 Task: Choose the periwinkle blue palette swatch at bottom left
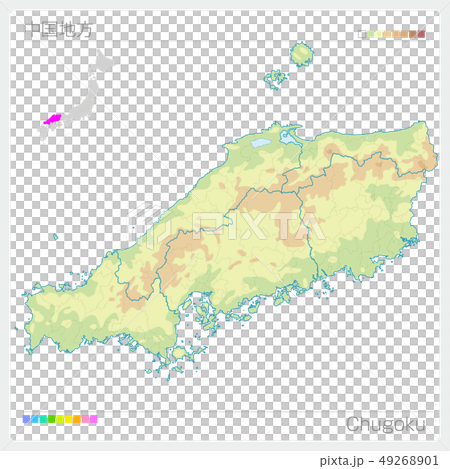[x=26, y=419]
